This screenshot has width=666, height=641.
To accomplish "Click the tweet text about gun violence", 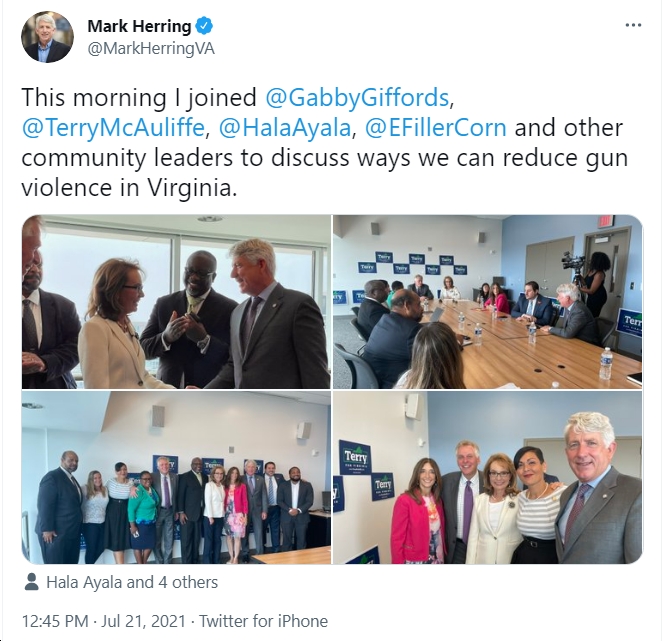I will click(x=325, y=143).
